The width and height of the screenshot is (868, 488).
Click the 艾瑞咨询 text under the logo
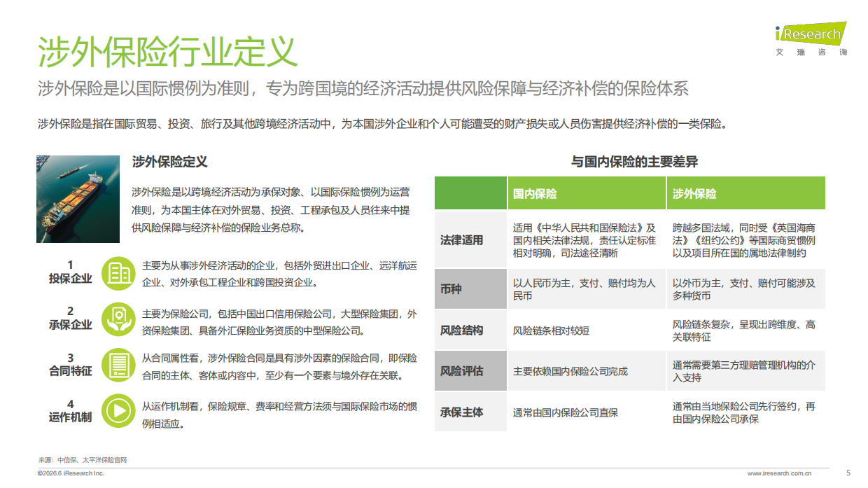812,53
